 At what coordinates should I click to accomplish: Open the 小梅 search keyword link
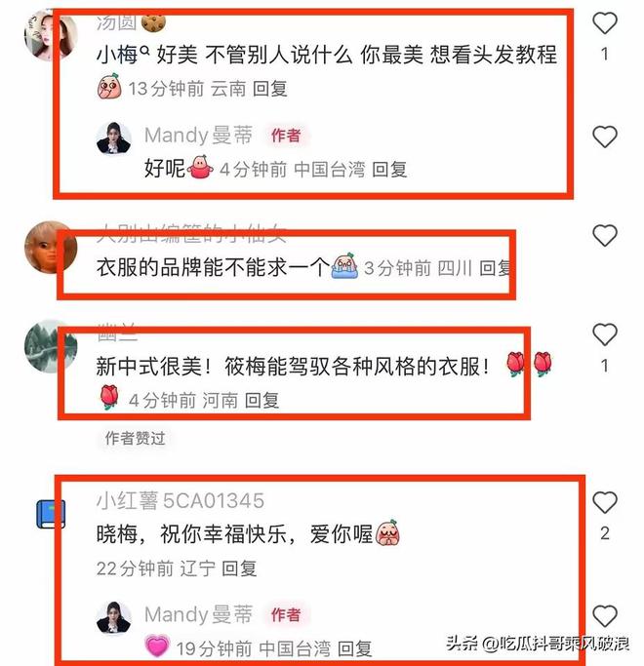tap(123, 55)
